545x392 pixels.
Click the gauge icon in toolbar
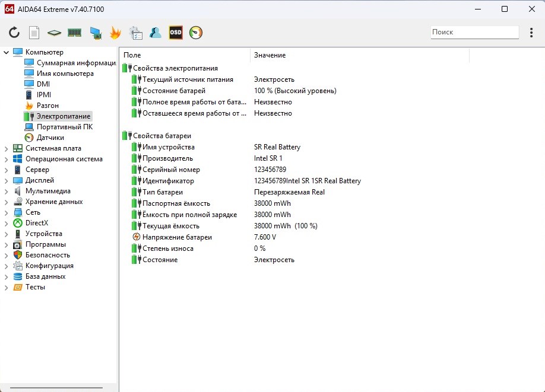[196, 33]
